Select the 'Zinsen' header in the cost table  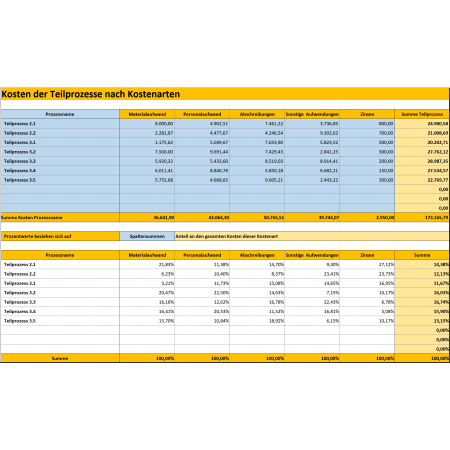(367, 114)
